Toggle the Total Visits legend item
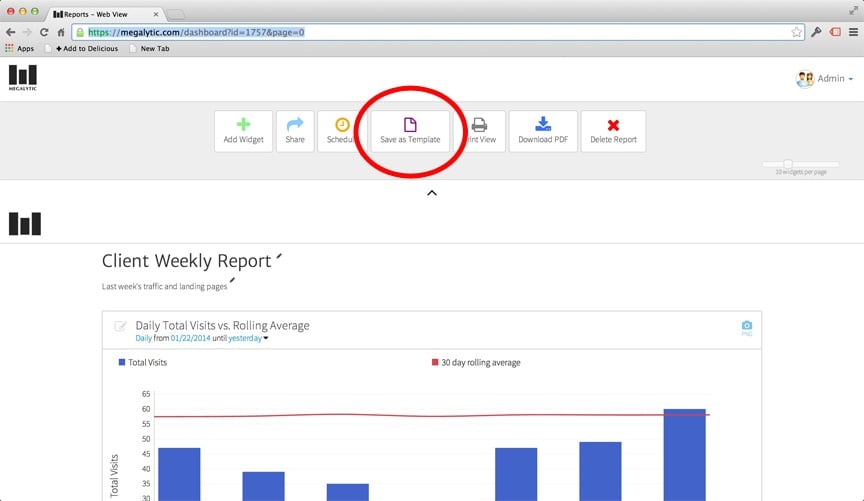This screenshot has height=501, width=864. coord(143,363)
